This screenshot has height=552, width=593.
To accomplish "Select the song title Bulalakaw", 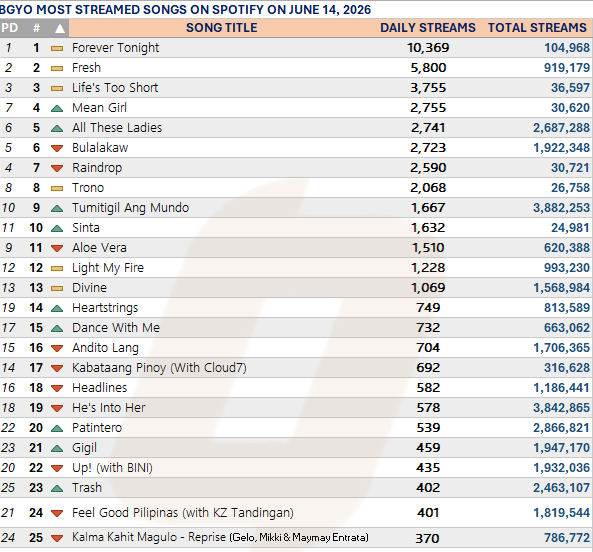I will (x=100, y=148).
